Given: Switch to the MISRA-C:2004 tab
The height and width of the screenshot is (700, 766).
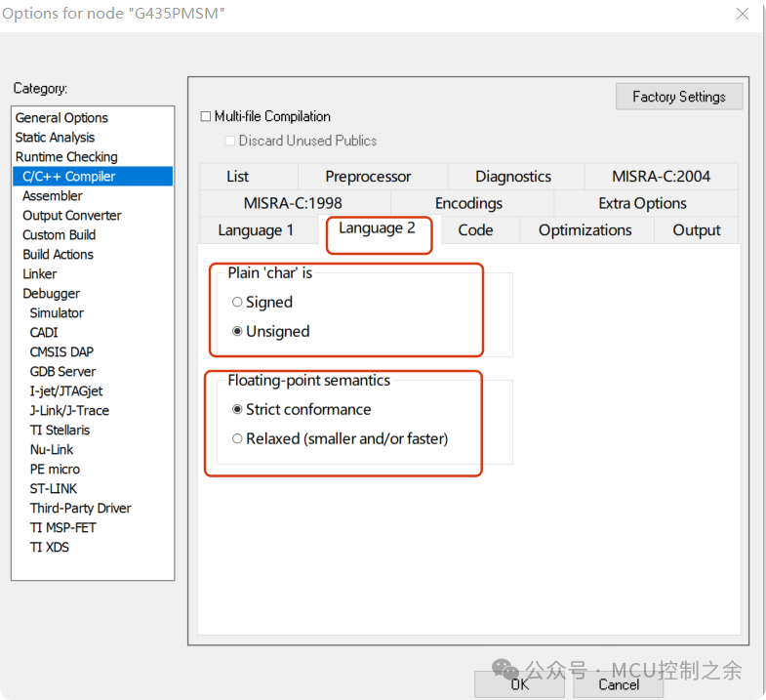Looking at the screenshot, I should (x=661, y=177).
